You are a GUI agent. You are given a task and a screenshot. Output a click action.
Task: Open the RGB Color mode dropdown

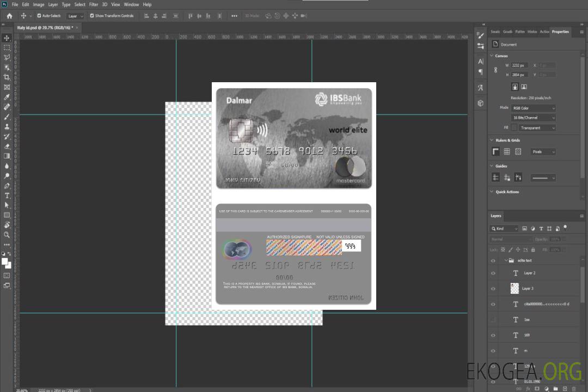point(533,108)
